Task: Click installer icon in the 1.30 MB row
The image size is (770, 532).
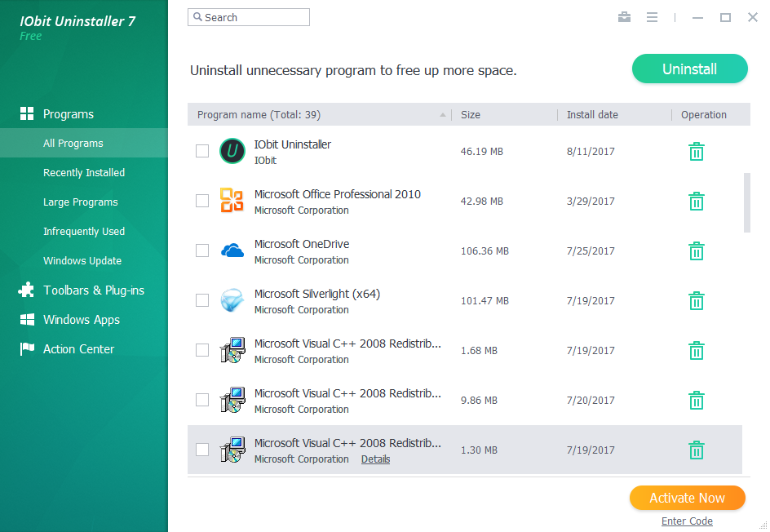Action: [232, 450]
